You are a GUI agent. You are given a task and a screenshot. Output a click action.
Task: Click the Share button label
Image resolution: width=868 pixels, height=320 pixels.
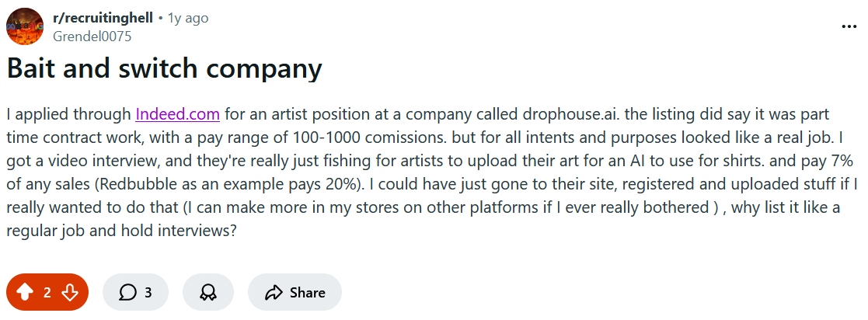coord(307,293)
